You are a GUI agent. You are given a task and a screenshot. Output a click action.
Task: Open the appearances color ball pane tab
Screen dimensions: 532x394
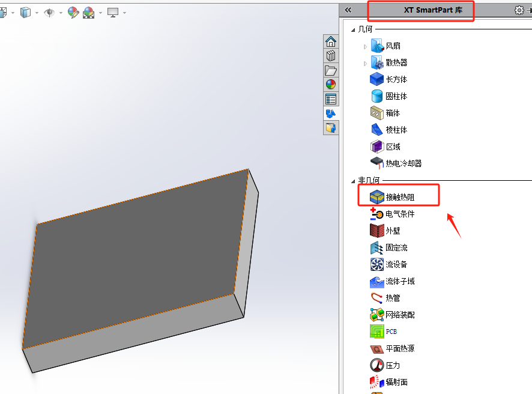(x=331, y=85)
